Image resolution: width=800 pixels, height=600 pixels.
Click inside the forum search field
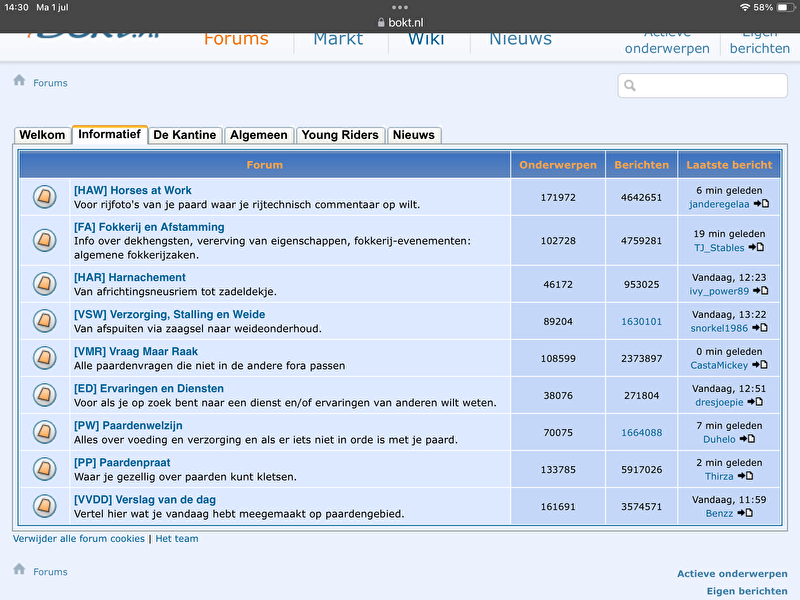[703, 85]
